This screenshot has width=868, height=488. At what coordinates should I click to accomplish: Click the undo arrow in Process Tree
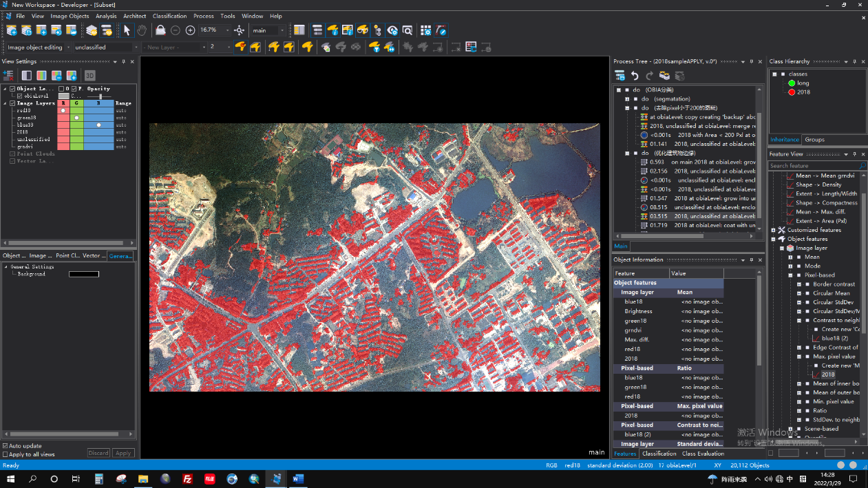(x=635, y=76)
